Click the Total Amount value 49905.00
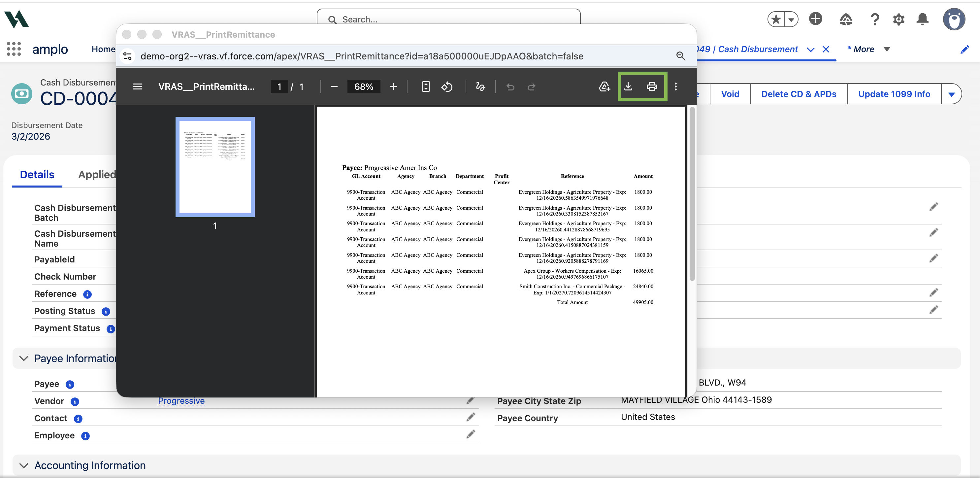The height and width of the screenshot is (478, 980). [643, 303]
